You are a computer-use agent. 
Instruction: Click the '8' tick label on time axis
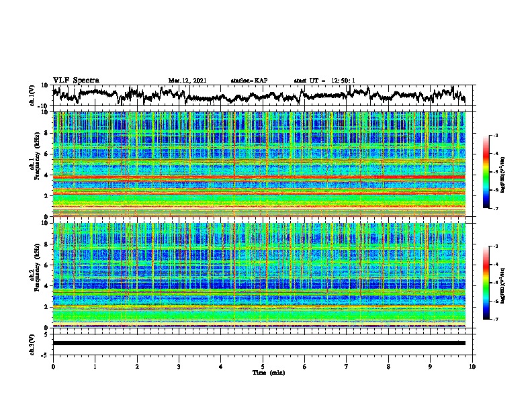click(x=388, y=367)
